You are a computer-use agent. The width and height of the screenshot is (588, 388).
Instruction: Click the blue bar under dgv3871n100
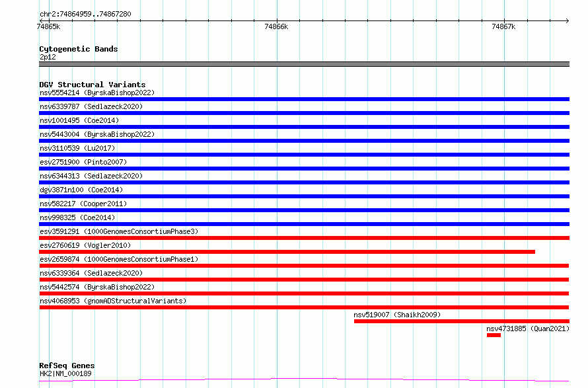click(x=304, y=196)
